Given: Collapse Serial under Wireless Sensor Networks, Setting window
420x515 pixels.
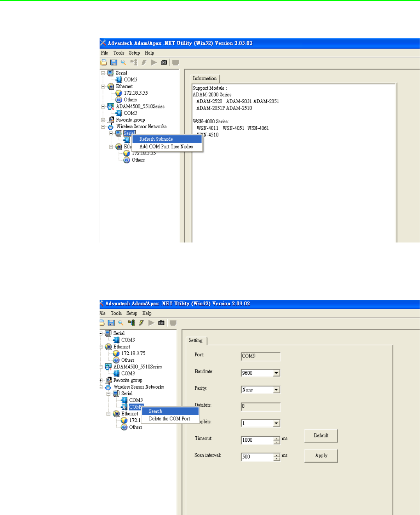Looking at the screenshot, I should 108,394.
